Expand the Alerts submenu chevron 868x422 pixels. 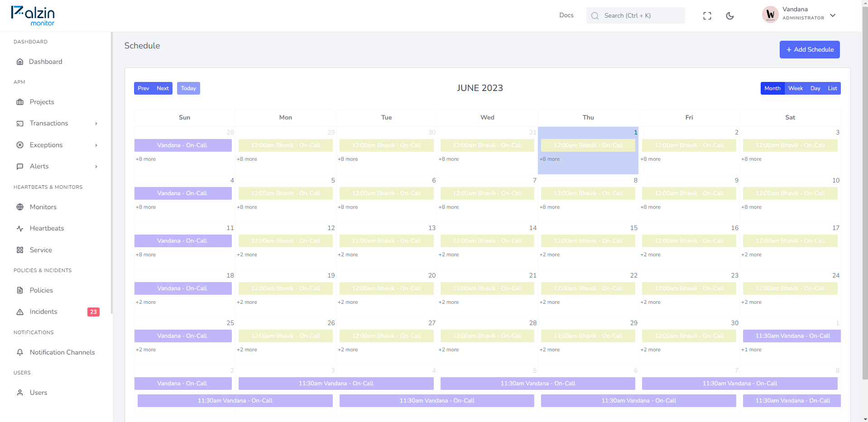pyautogui.click(x=96, y=167)
